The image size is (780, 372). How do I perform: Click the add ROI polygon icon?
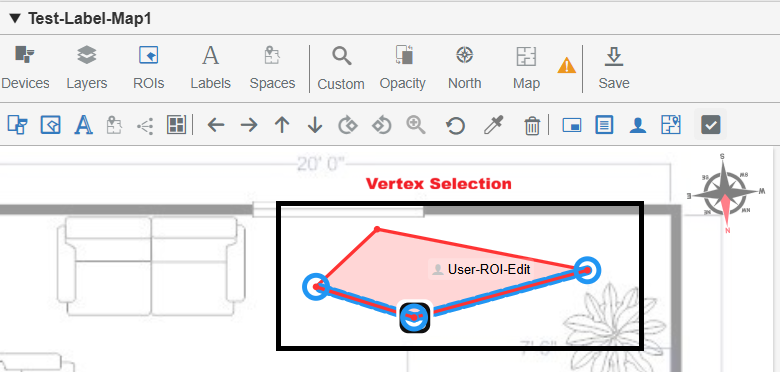tap(51, 125)
